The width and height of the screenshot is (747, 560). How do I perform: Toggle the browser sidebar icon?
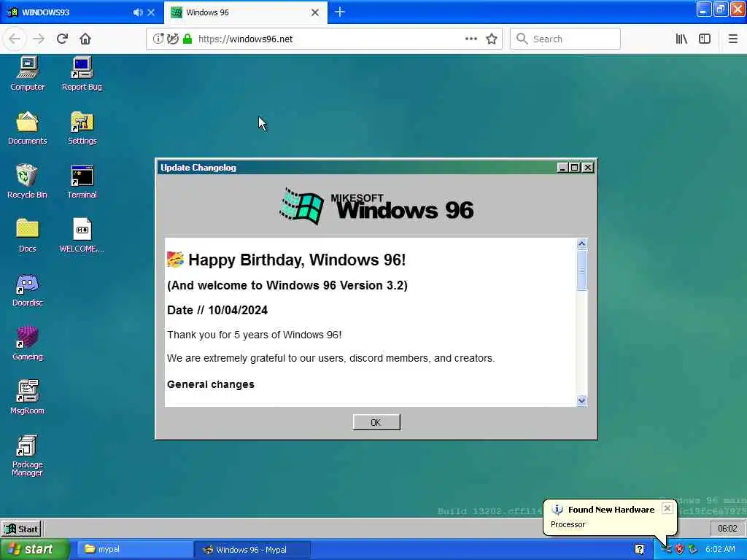click(705, 39)
